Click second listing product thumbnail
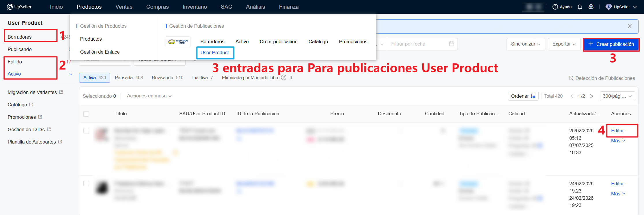The width and height of the screenshot is (644, 215). click(102, 187)
